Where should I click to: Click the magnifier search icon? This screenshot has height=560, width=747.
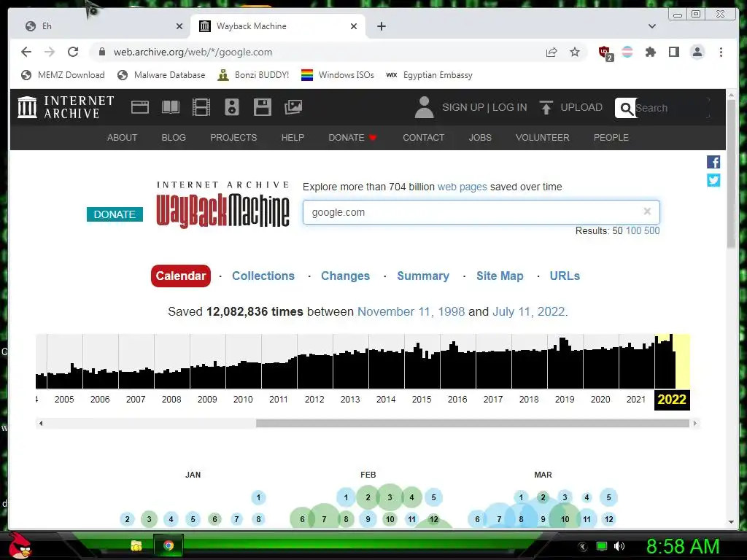click(627, 108)
